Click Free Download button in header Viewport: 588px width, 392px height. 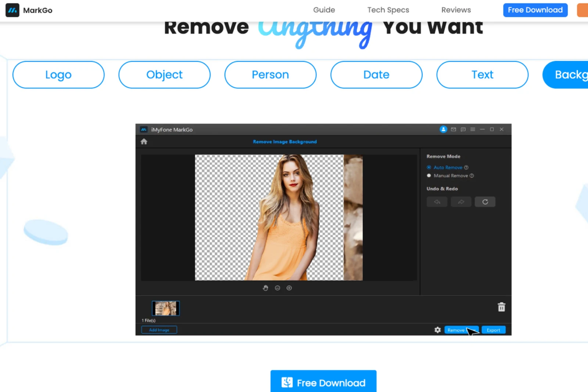(x=535, y=10)
